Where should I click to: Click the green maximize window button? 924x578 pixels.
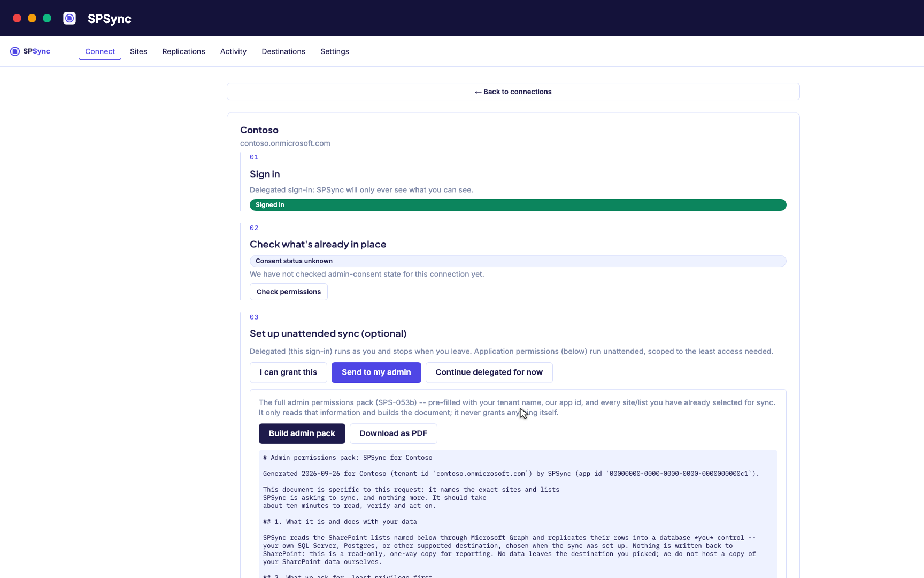coord(47,18)
